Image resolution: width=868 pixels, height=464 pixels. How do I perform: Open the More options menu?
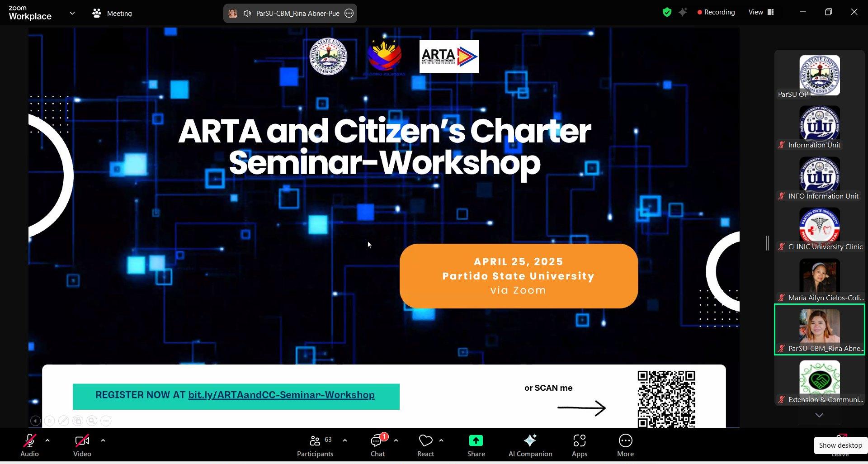(x=626, y=446)
